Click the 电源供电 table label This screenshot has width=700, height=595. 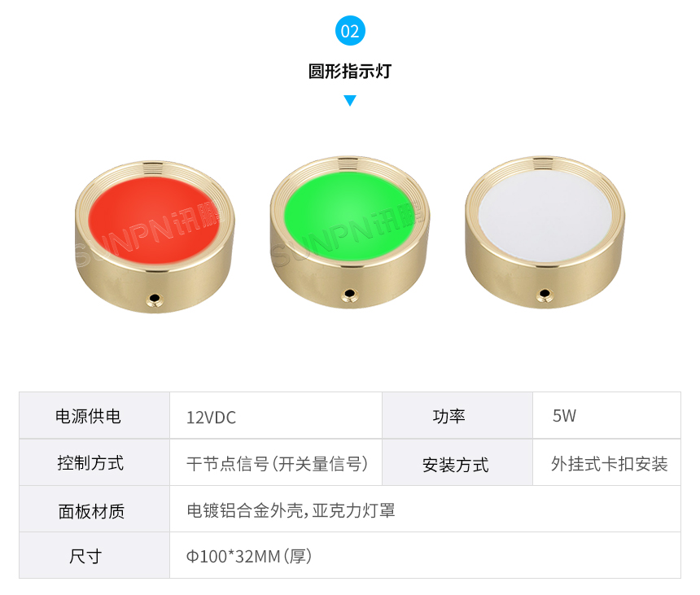pos(89,416)
